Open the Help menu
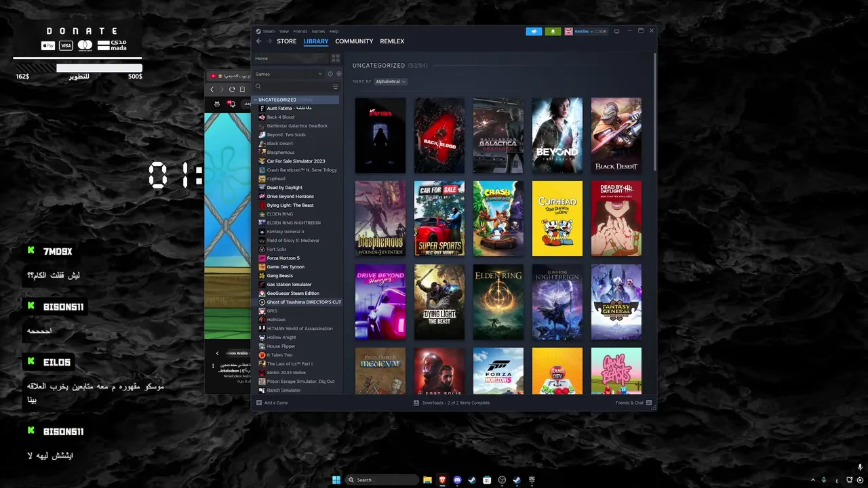The image size is (868, 488). click(334, 31)
